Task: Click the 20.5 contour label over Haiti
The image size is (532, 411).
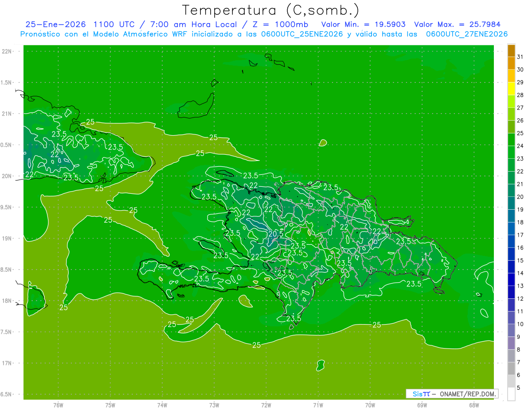Action: coord(275,233)
